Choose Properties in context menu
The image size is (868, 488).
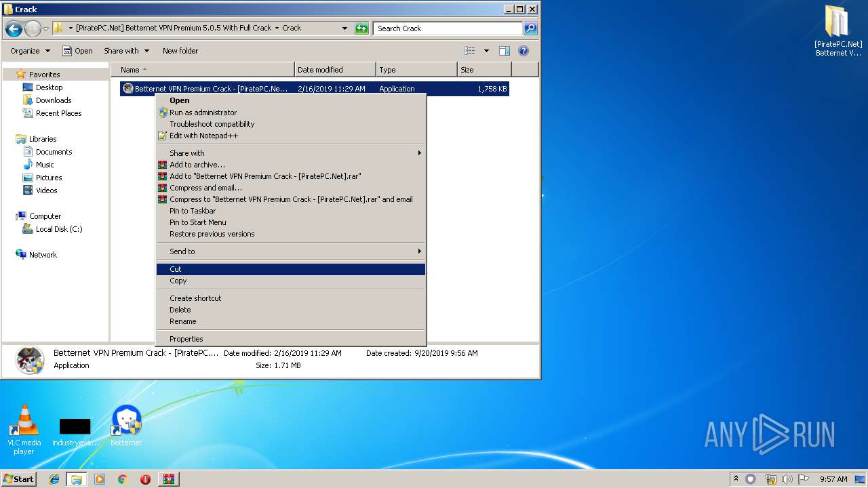coord(291,339)
